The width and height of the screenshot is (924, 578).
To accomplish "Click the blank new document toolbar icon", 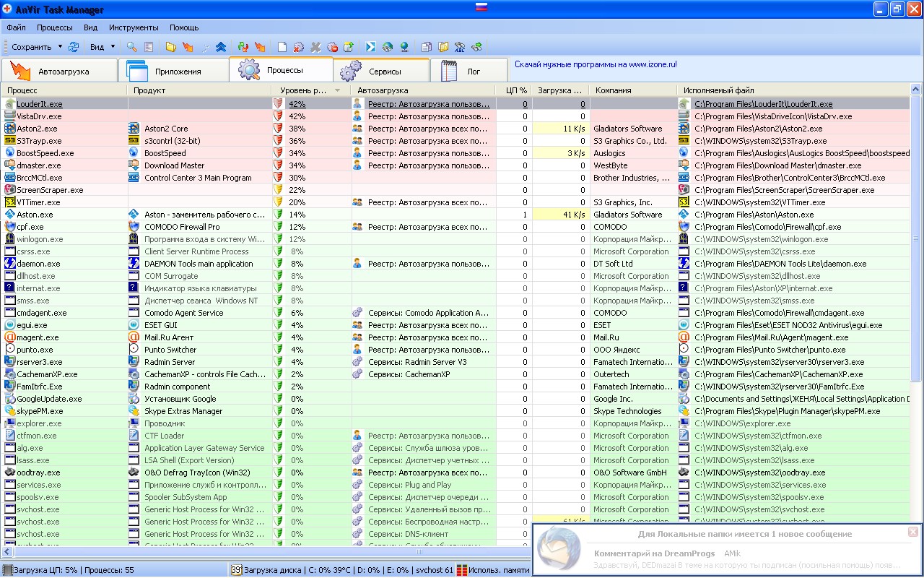I will pyautogui.click(x=282, y=47).
